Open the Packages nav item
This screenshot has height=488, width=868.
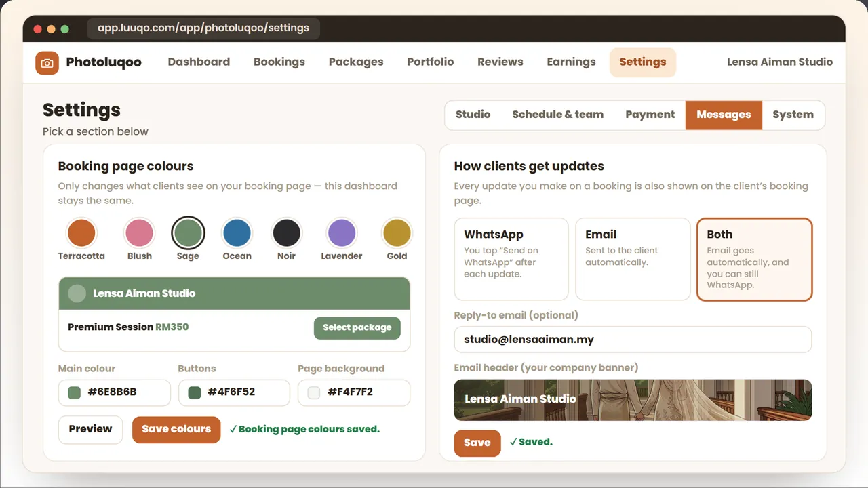click(x=356, y=62)
